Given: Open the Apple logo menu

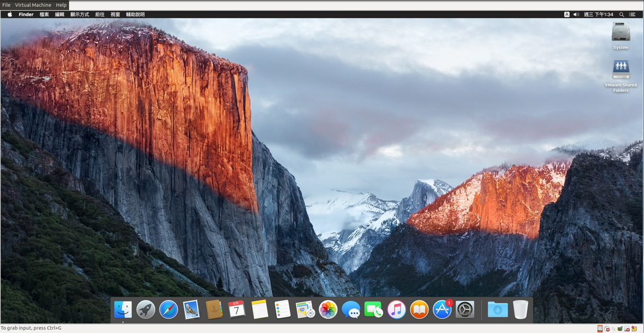Looking at the screenshot, I should coord(10,14).
